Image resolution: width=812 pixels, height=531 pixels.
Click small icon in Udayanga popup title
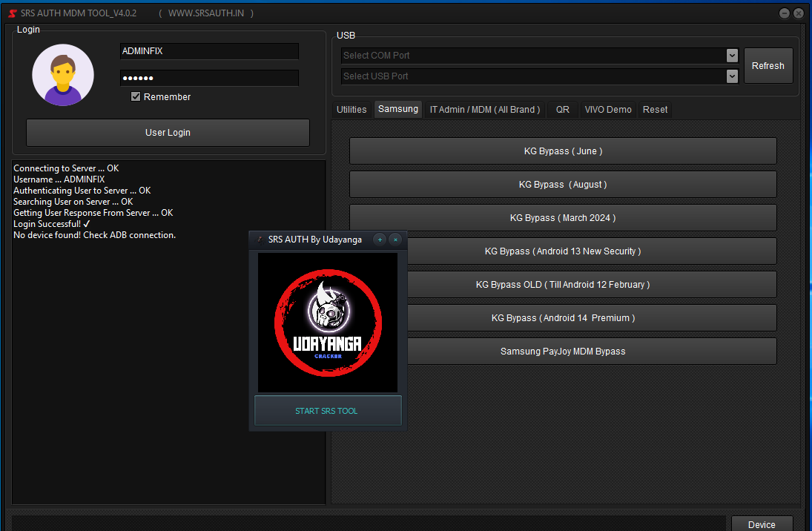pos(260,240)
